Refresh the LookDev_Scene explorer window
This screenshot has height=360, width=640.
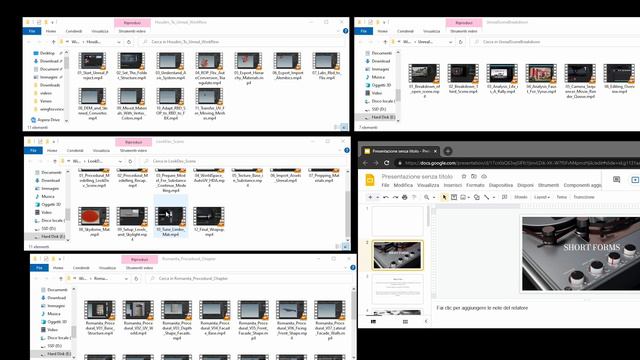pos(130,161)
